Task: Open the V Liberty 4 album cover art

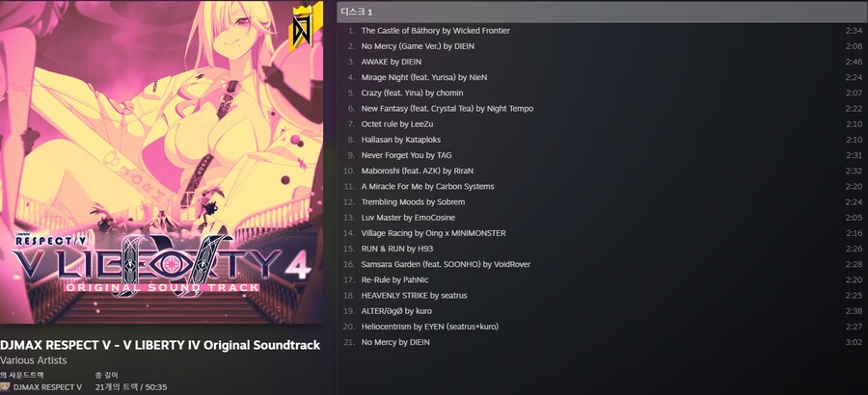Action: point(161,162)
